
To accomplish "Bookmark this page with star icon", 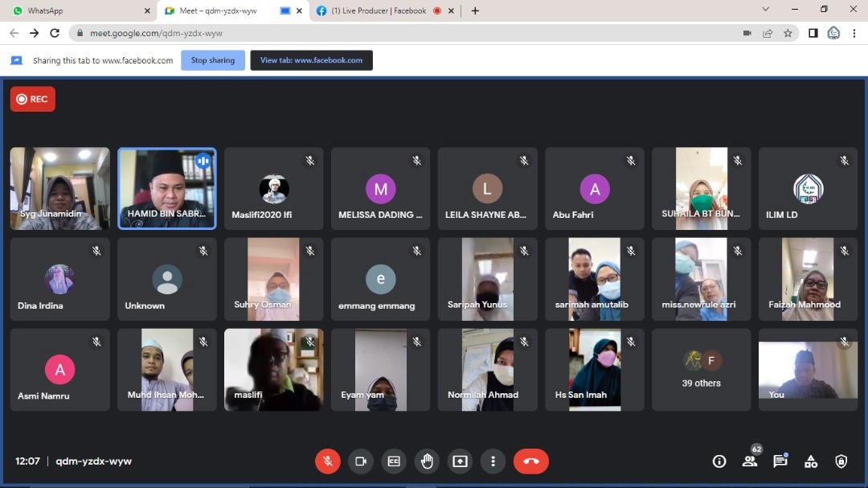I will click(788, 33).
